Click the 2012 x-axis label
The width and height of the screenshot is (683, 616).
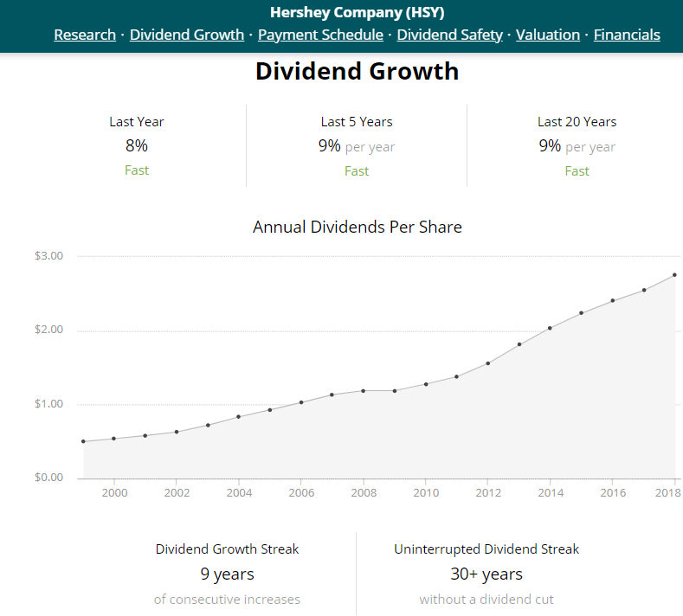point(488,493)
